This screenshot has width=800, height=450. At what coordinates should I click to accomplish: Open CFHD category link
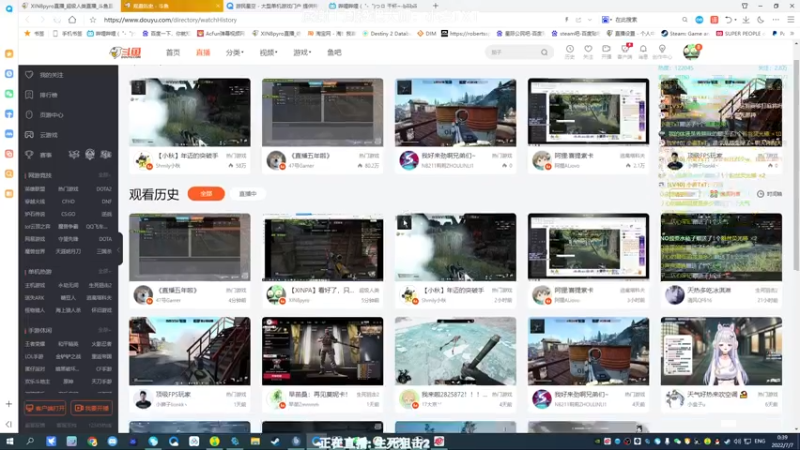68,202
